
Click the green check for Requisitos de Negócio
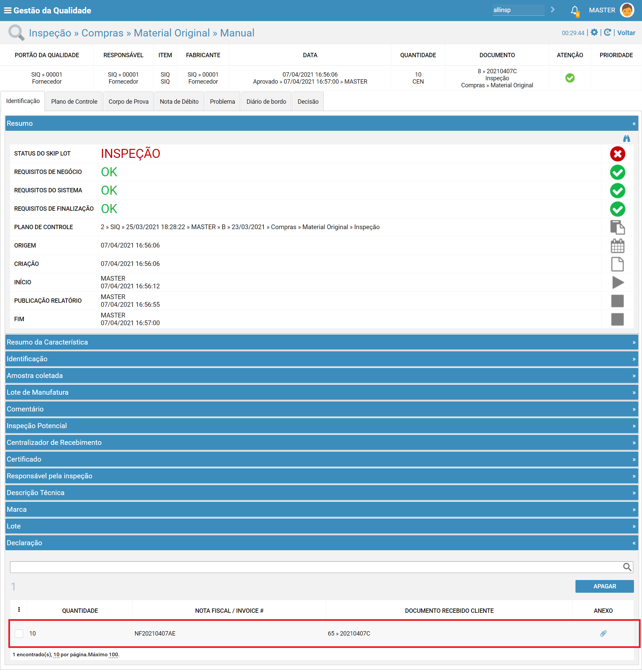tap(617, 172)
